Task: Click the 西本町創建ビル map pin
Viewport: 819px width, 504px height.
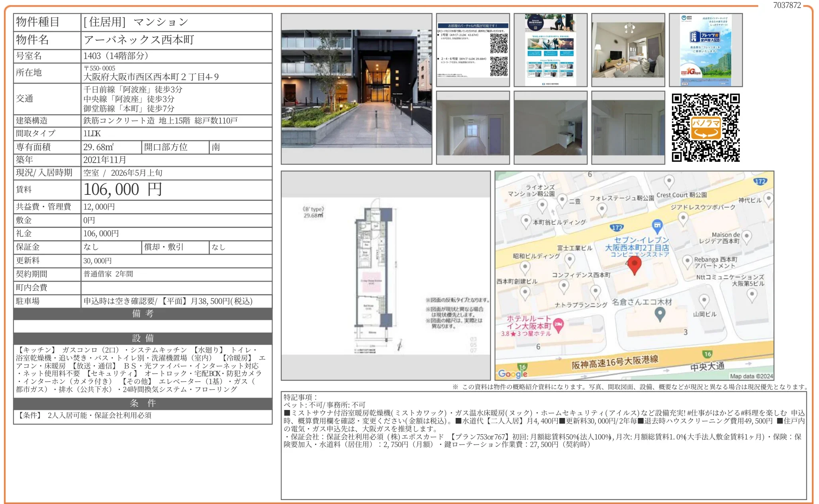Action: click(x=525, y=292)
